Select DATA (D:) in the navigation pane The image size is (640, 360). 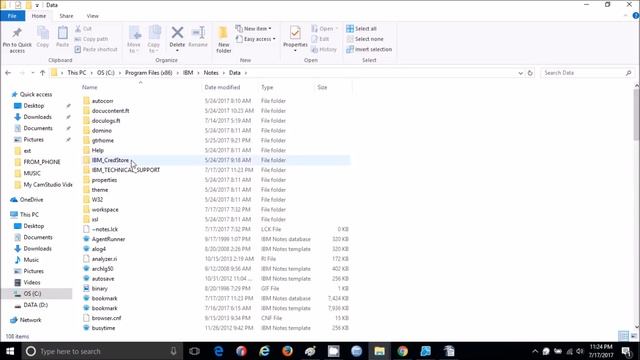click(36, 305)
